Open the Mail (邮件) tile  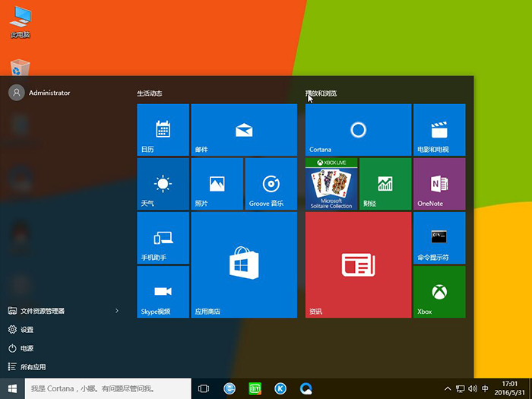[x=243, y=130]
